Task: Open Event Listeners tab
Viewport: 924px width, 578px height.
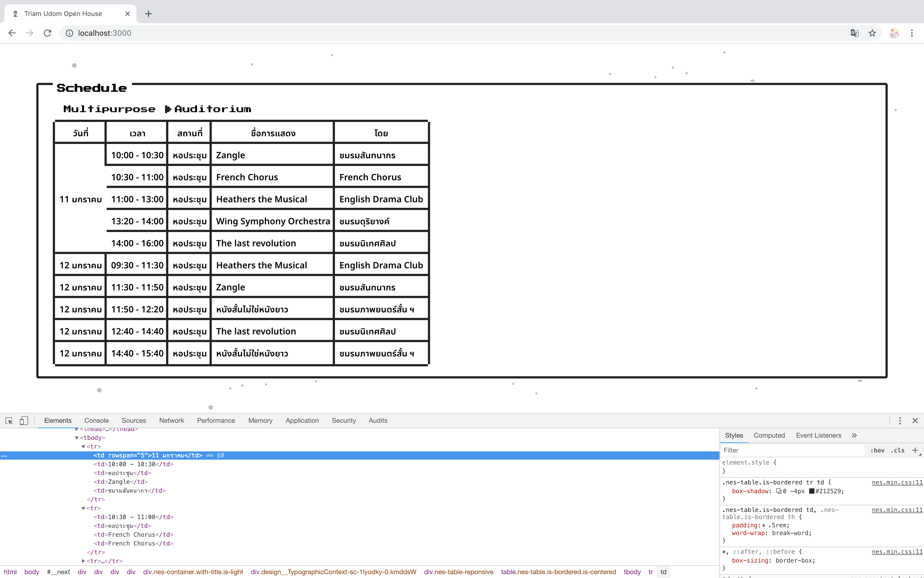Action: (818, 435)
